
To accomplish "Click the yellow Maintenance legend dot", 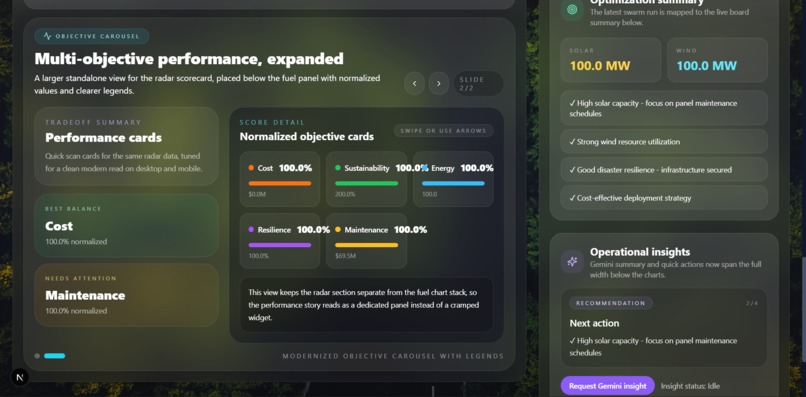I will 338,229.
